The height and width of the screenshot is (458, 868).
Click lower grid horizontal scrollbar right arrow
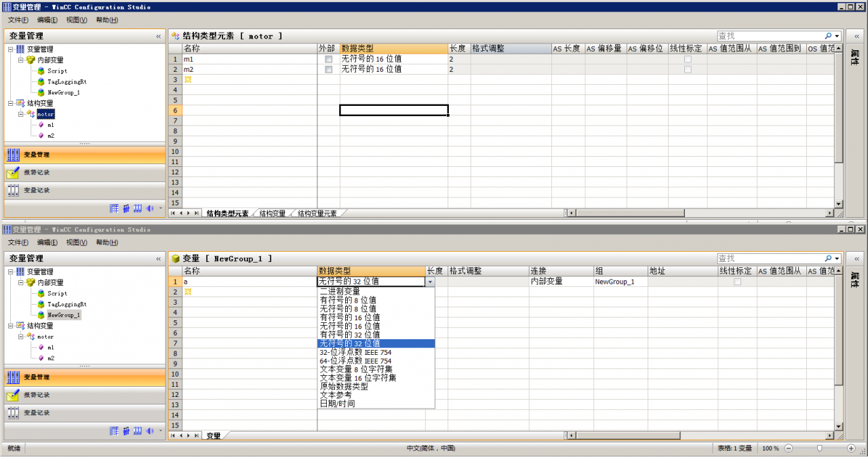point(829,436)
